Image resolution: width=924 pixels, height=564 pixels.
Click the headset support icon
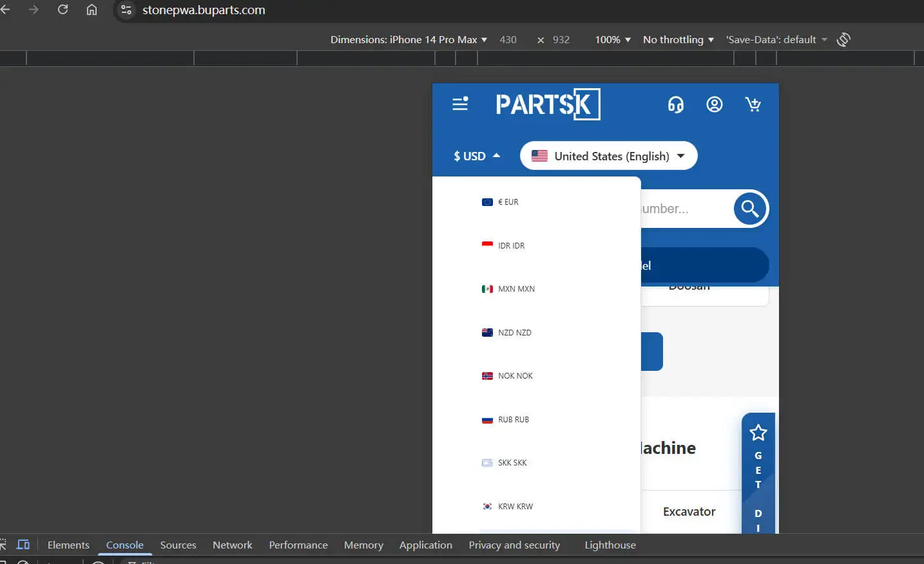pyautogui.click(x=675, y=104)
